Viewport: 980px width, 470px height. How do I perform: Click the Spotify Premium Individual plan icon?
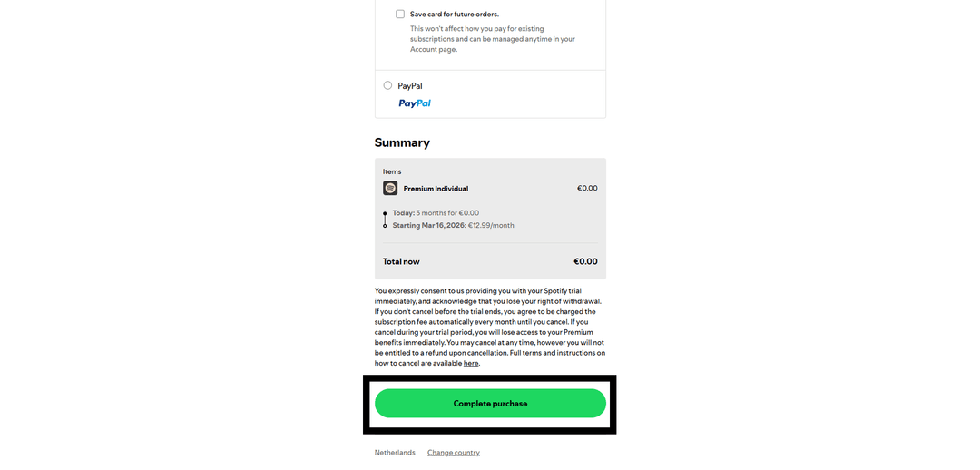[x=390, y=188]
